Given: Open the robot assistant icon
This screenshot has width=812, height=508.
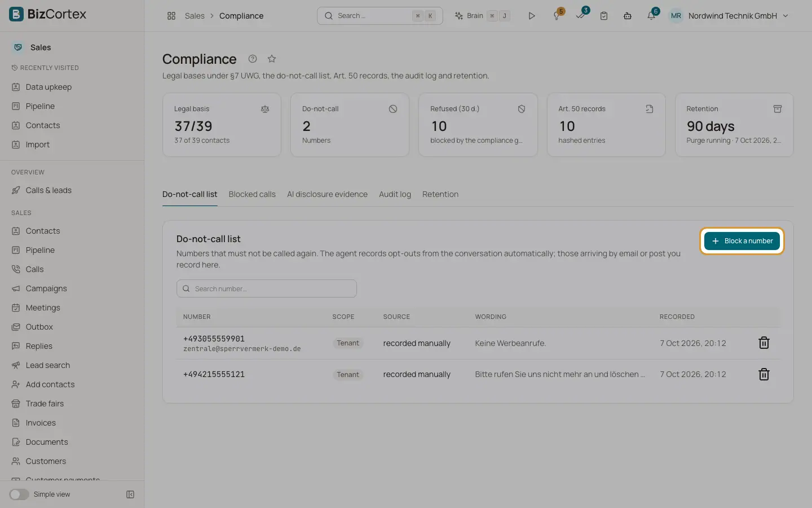Looking at the screenshot, I should pos(628,16).
